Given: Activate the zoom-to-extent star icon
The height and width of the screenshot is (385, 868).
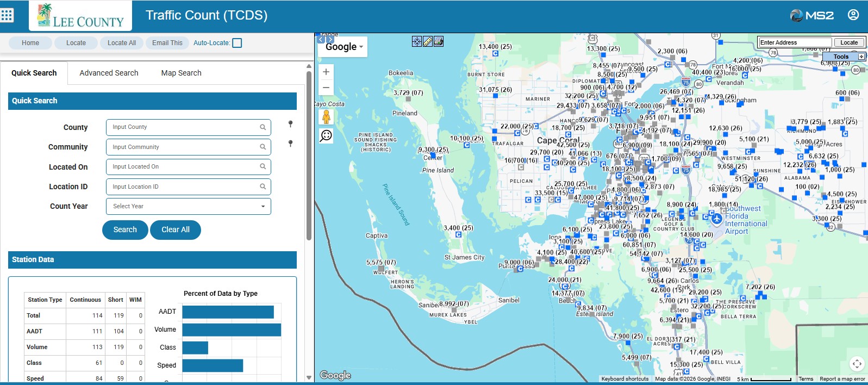Looking at the screenshot, I should pos(417,41).
